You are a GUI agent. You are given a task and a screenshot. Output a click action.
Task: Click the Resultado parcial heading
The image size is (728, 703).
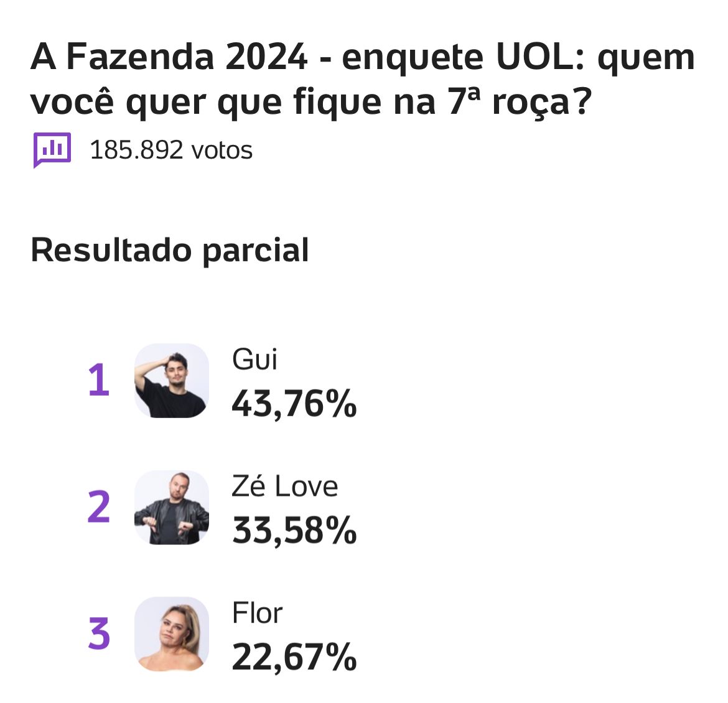pyautogui.click(x=169, y=251)
